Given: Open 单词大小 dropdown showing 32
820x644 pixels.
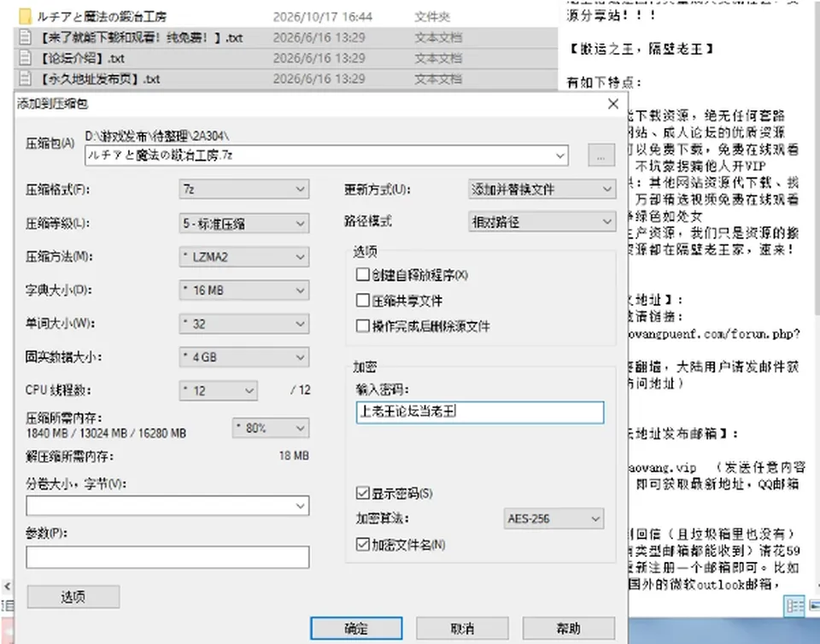Looking at the screenshot, I should pyautogui.click(x=244, y=324).
